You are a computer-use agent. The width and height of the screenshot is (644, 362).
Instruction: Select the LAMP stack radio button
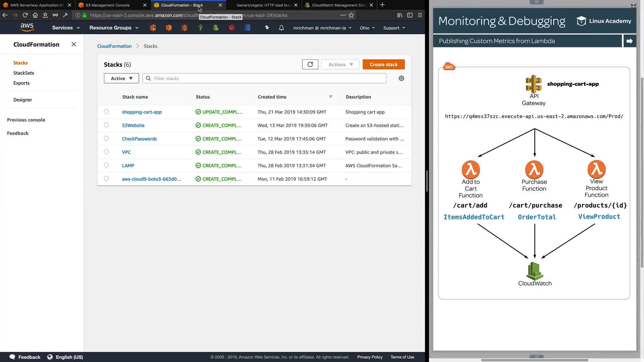(106, 165)
